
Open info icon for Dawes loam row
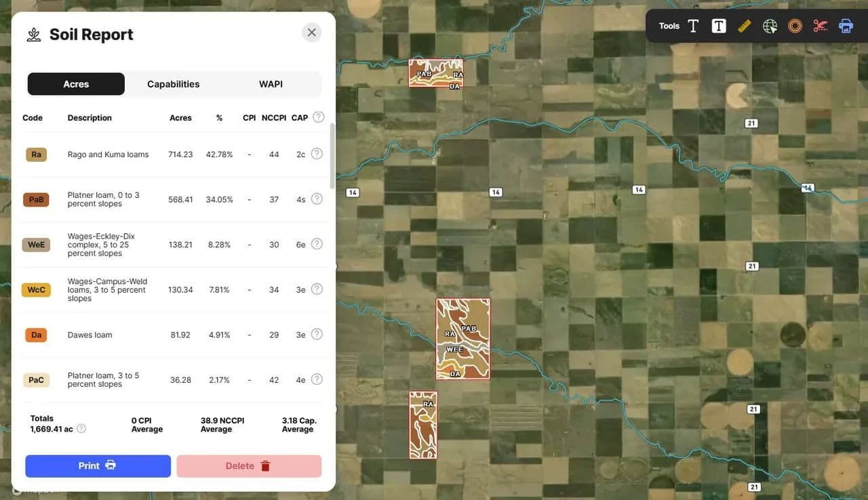coord(317,334)
